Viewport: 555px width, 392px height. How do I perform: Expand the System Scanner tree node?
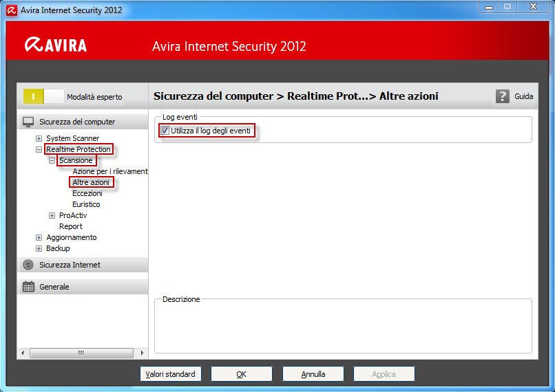point(39,138)
